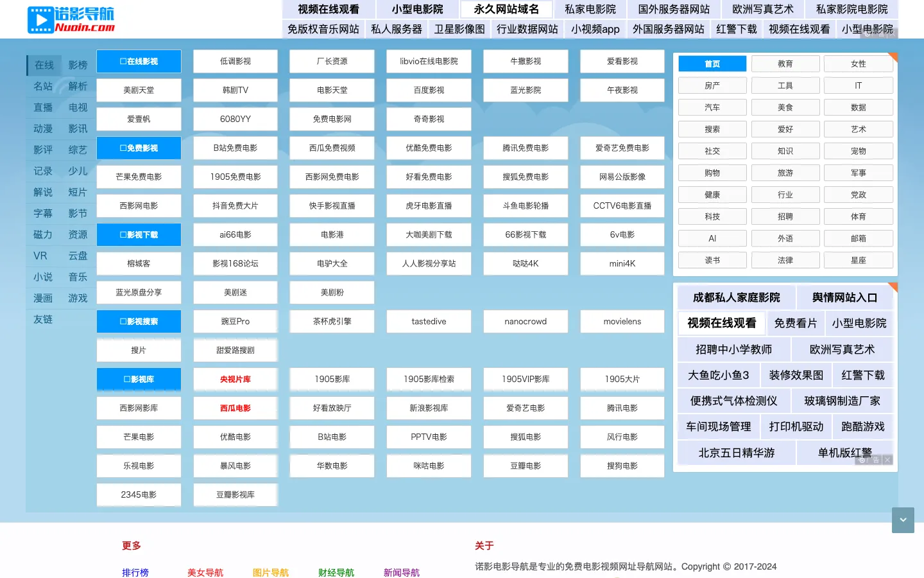This screenshot has height=578, width=924.
Task: Select the 教育 category button
Action: (x=785, y=64)
